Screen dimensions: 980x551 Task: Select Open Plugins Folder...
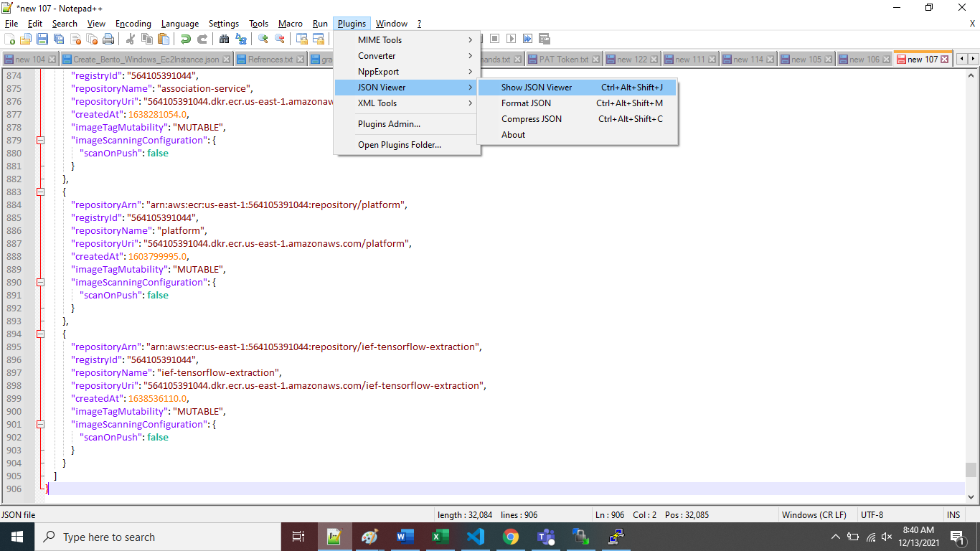407,145
